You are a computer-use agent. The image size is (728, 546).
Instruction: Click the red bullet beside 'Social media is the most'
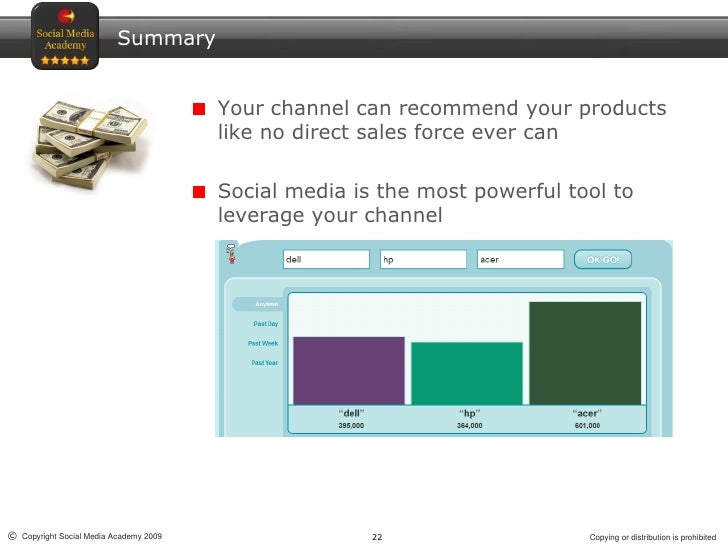tap(199, 192)
